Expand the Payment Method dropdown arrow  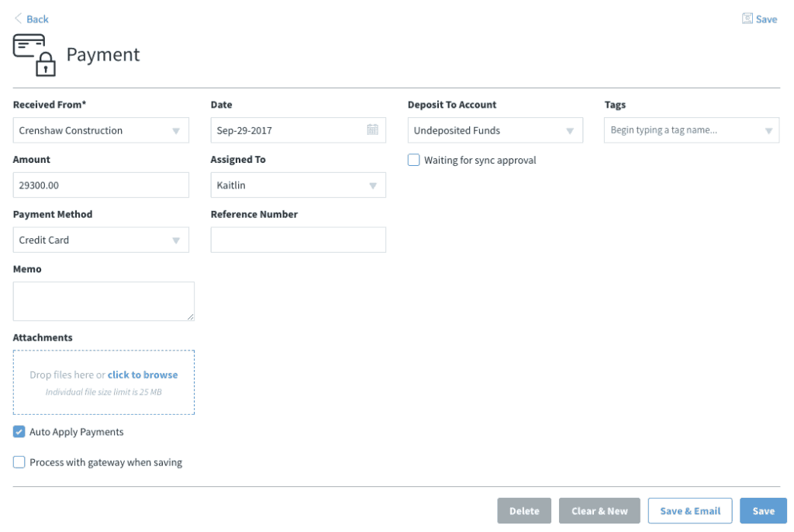pos(176,240)
